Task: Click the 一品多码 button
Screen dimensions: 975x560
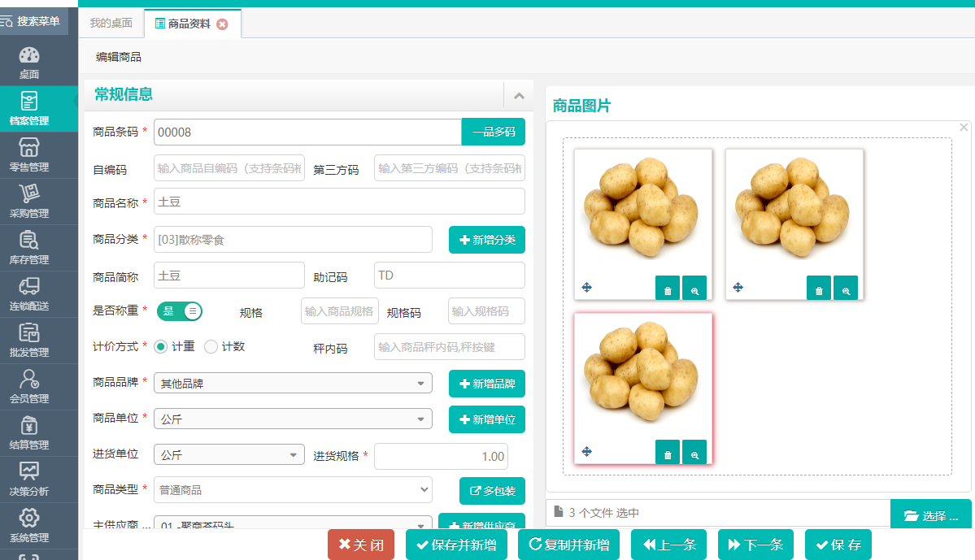Action: click(x=494, y=132)
